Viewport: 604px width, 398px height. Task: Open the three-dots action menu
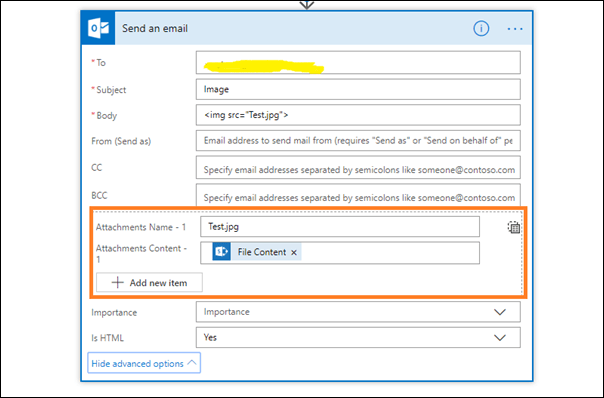click(x=515, y=29)
